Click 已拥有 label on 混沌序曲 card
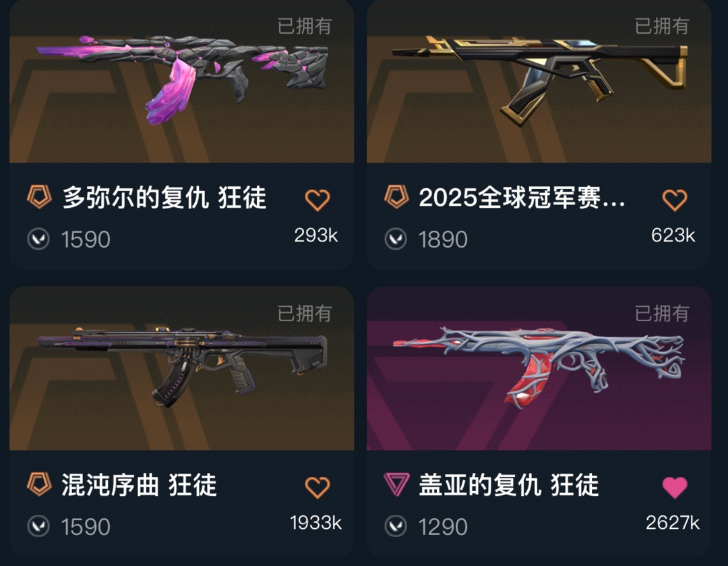The height and width of the screenshot is (566, 728). 305,314
